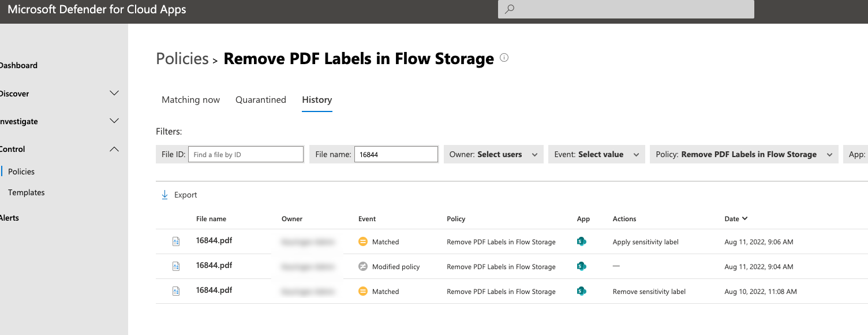Click the Policy column header
The width and height of the screenshot is (868, 335).
pyautogui.click(x=456, y=219)
